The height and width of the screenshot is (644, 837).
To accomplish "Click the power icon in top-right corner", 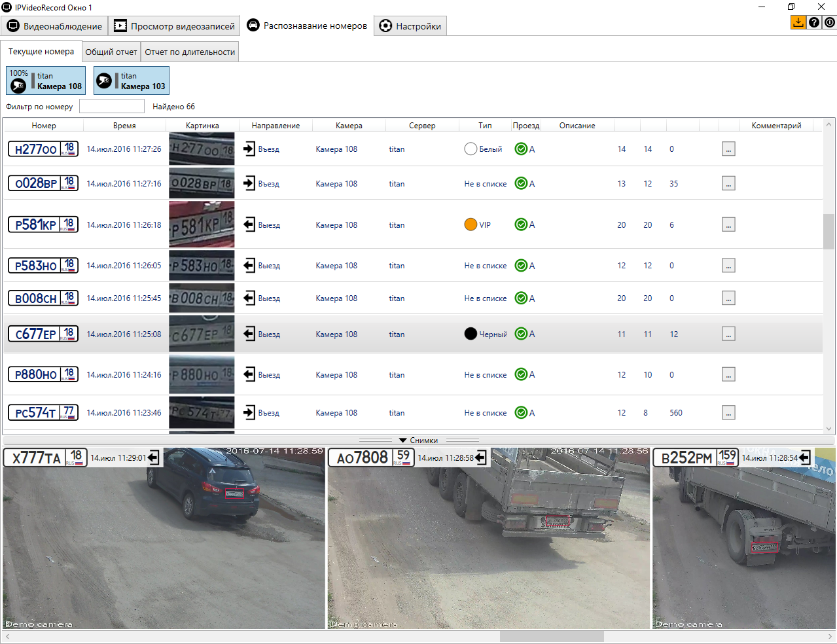I will tap(829, 22).
